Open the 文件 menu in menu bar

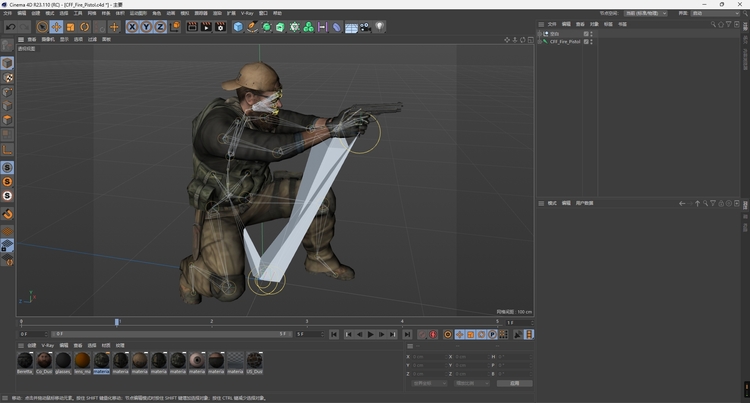pos(8,13)
